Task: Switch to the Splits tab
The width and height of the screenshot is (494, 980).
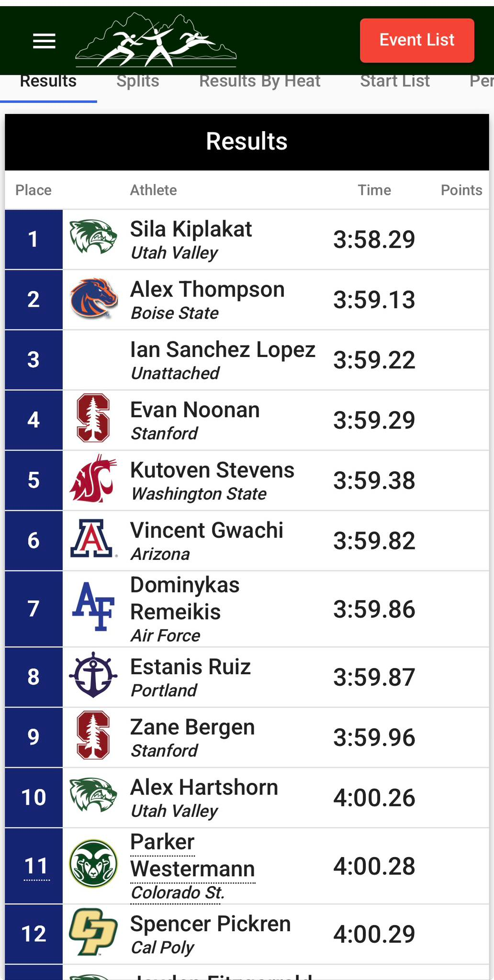Action: tap(138, 81)
